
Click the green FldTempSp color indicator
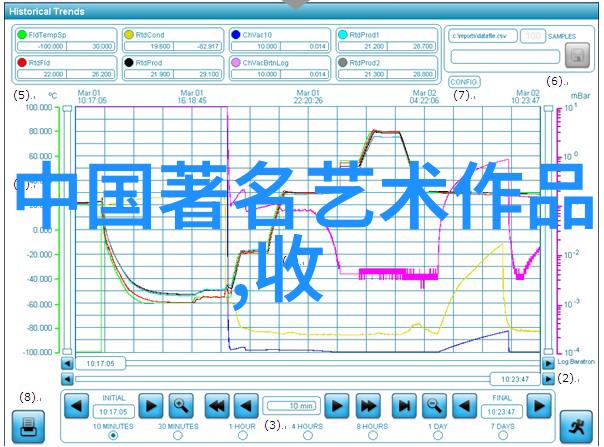point(22,34)
